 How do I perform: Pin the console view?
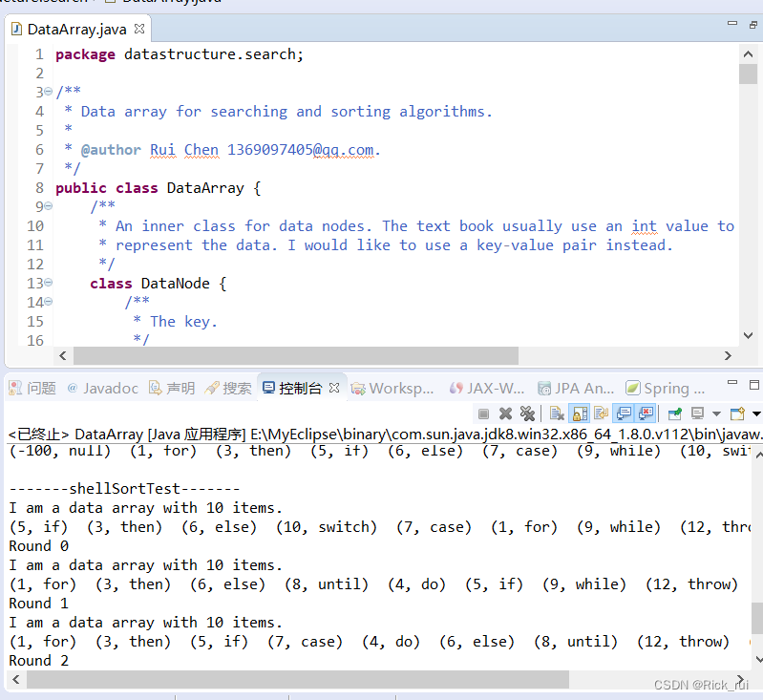coord(675,414)
